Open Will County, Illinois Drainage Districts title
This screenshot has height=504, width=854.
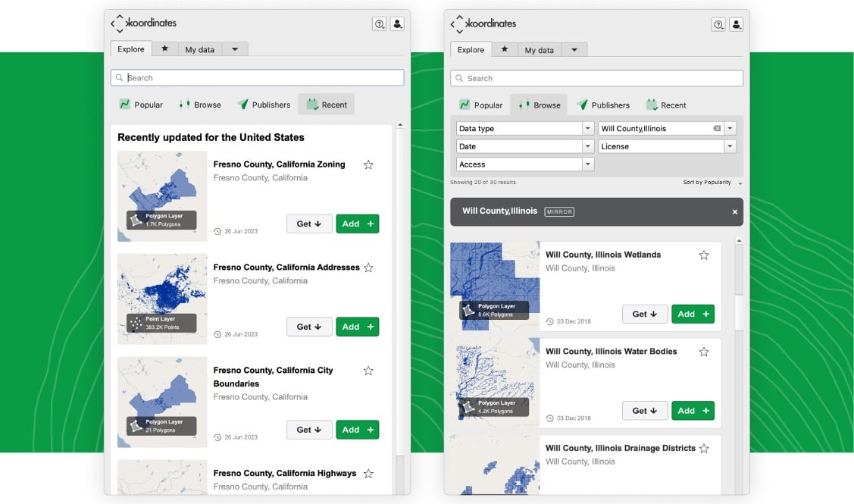tap(621, 449)
